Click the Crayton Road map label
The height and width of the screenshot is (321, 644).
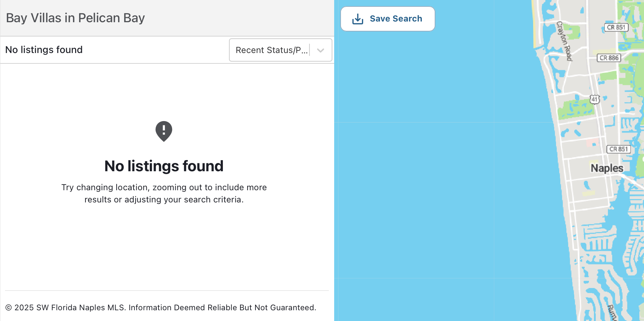pyautogui.click(x=564, y=41)
